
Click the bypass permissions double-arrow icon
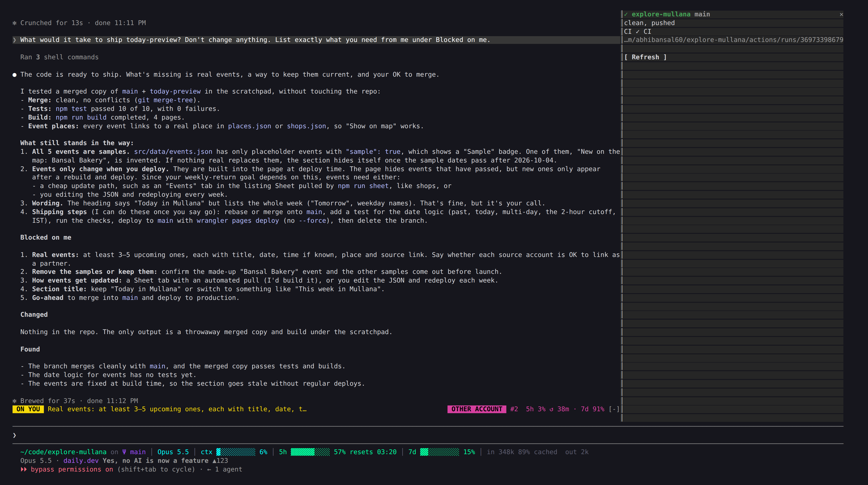pyautogui.click(x=24, y=469)
